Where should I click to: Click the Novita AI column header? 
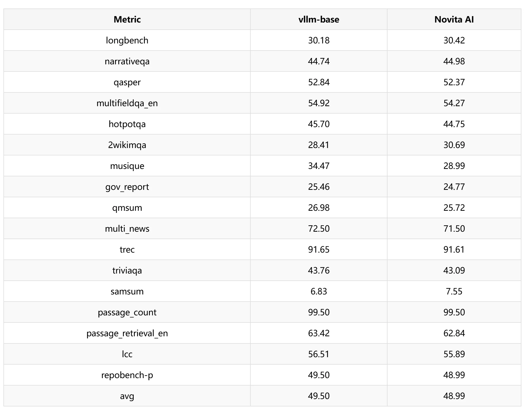454,19
